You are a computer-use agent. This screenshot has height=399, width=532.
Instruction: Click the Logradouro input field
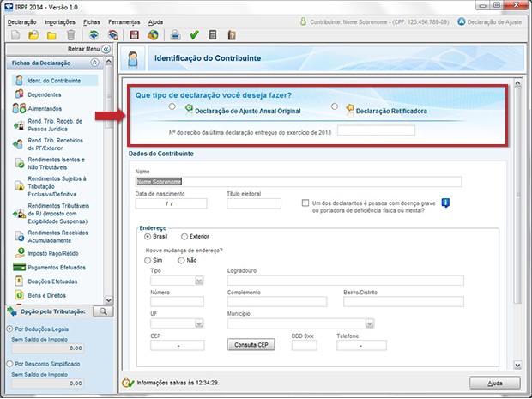coord(346,281)
